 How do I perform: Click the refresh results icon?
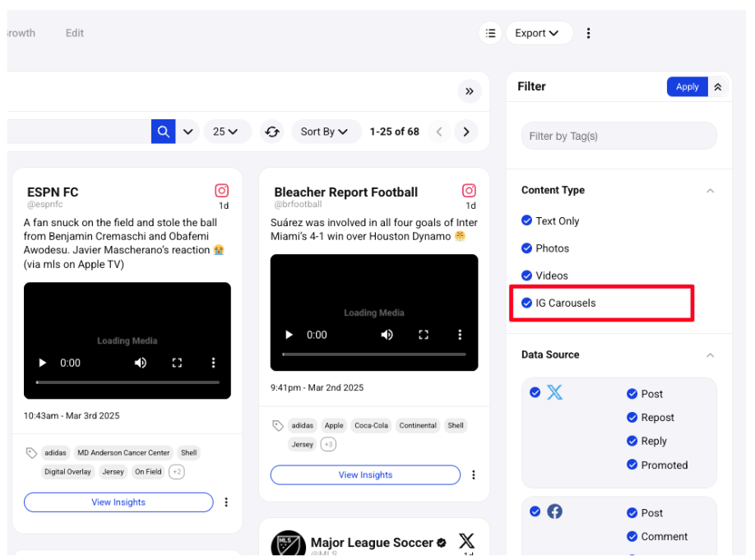tap(272, 132)
